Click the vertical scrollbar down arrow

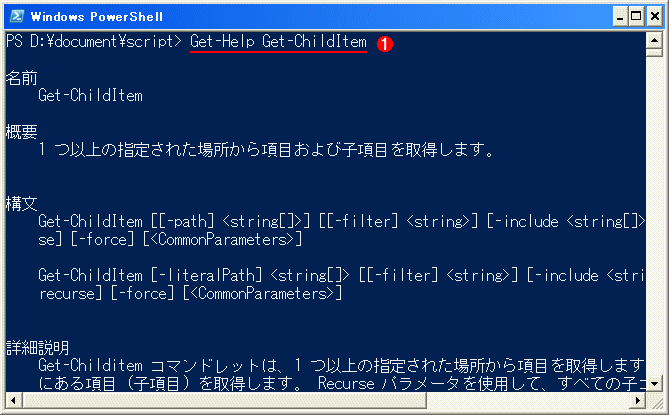654,384
